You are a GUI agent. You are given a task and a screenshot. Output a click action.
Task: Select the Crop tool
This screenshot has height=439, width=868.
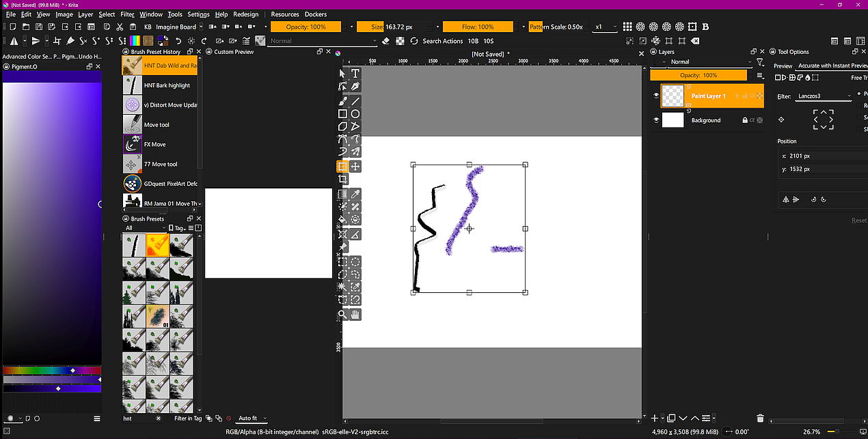343,180
